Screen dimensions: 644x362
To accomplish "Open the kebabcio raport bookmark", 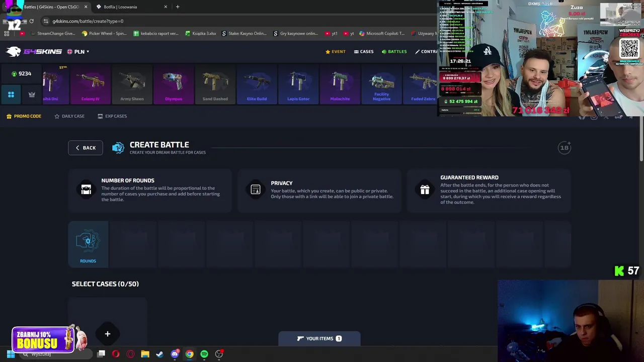I will [x=156, y=34].
